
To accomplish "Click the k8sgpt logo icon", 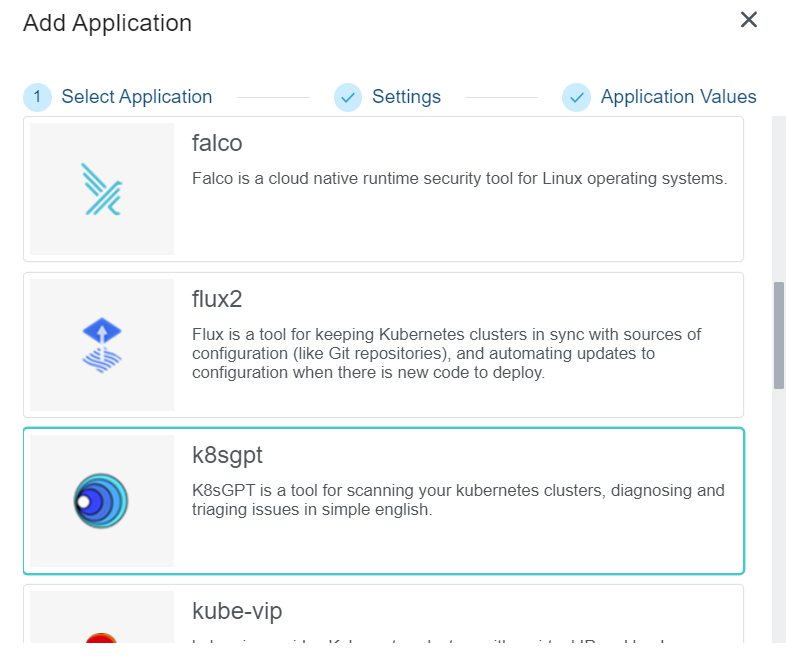I will click(101, 501).
